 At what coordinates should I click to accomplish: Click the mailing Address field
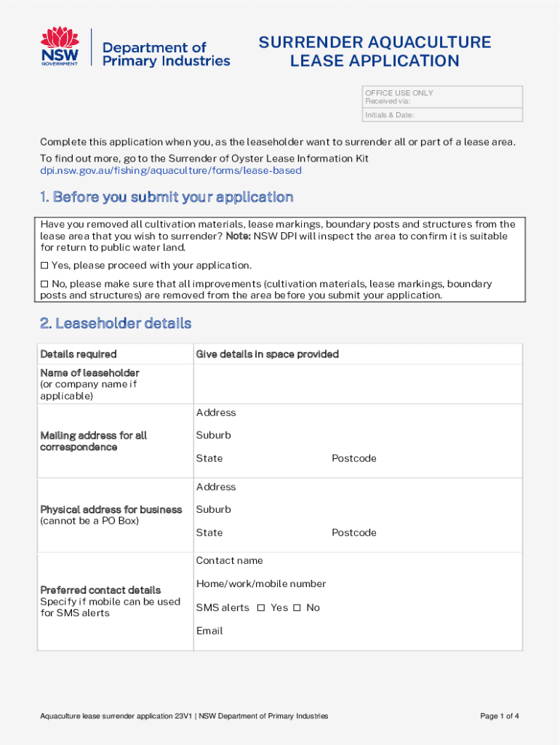click(378, 413)
